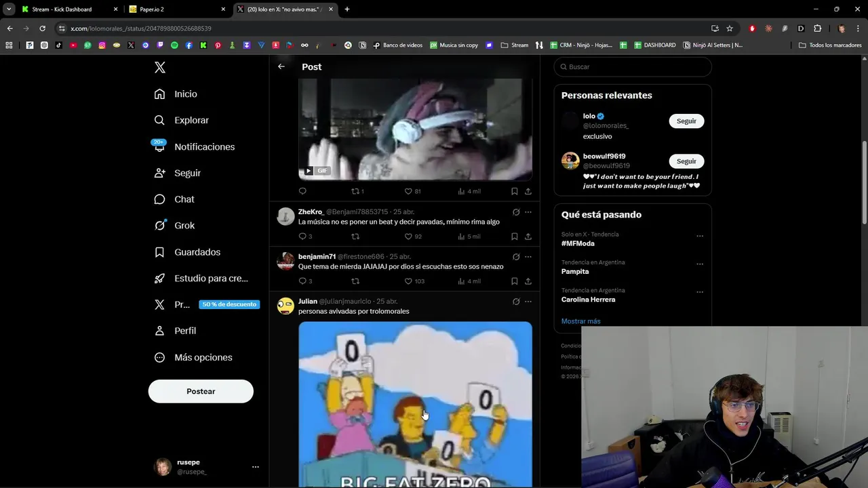Open the Stream bookmarks folder
The width and height of the screenshot is (868, 488).
(514, 45)
